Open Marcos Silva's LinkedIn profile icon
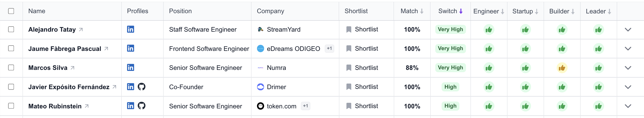Screen dimensions: 644x118 pos(131,68)
